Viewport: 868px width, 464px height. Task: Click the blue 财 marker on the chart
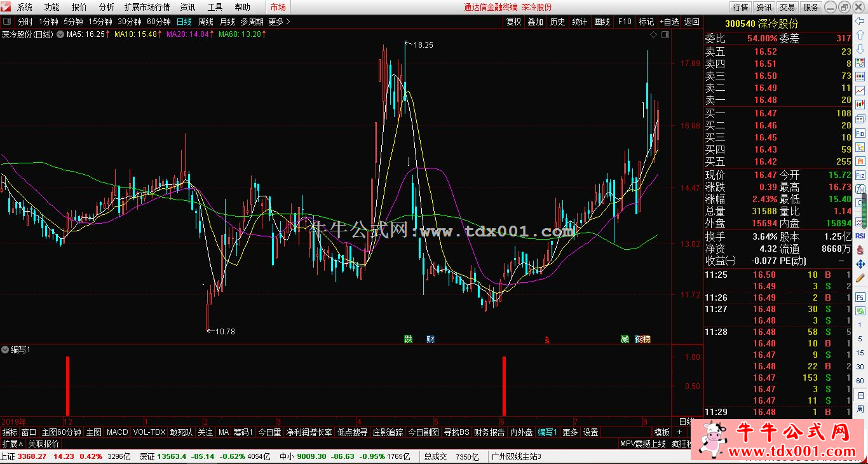[430, 339]
